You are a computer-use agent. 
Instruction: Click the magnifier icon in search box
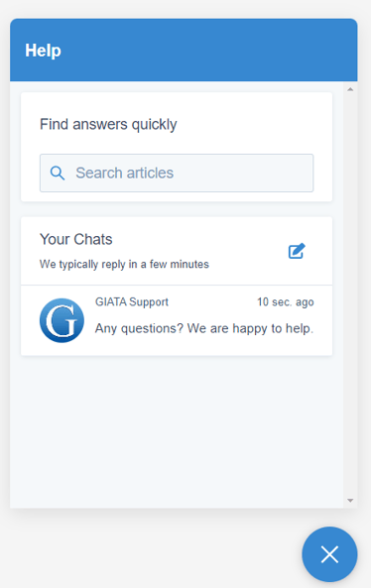(58, 174)
